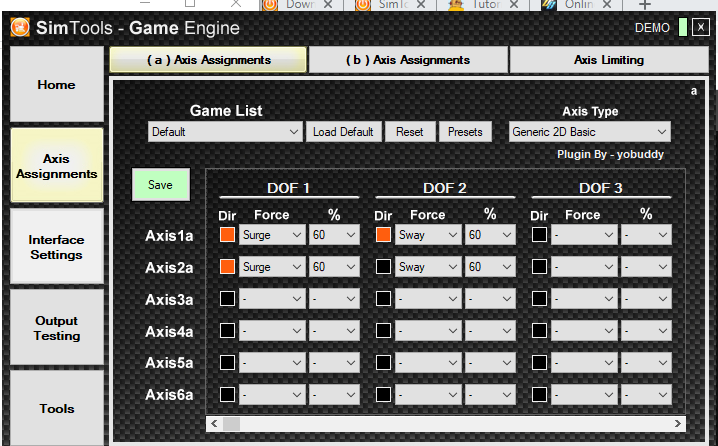Open the Output Testing section
718x446 pixels.
click(x=57, y=328)
